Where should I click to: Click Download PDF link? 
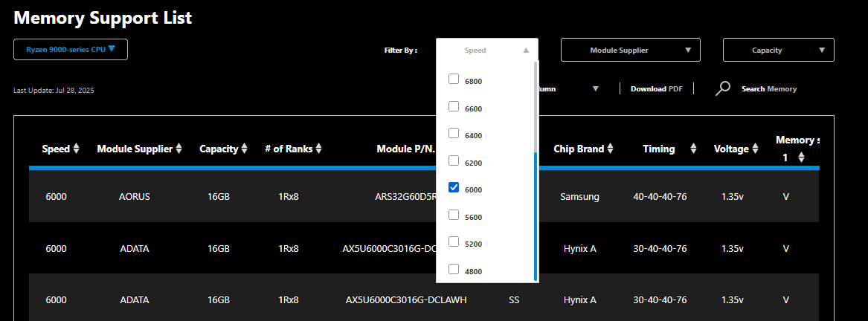(657, 88)
